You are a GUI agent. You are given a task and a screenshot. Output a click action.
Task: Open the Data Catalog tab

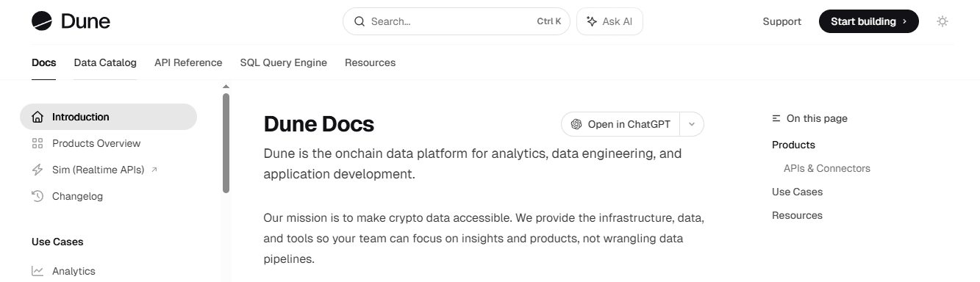click(x=105, y=62)
